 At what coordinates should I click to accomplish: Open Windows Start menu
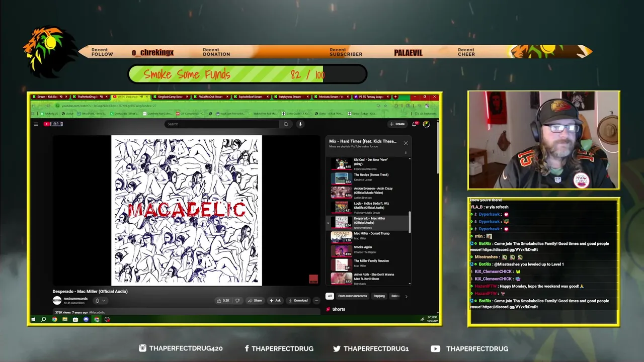coord(33,319)
